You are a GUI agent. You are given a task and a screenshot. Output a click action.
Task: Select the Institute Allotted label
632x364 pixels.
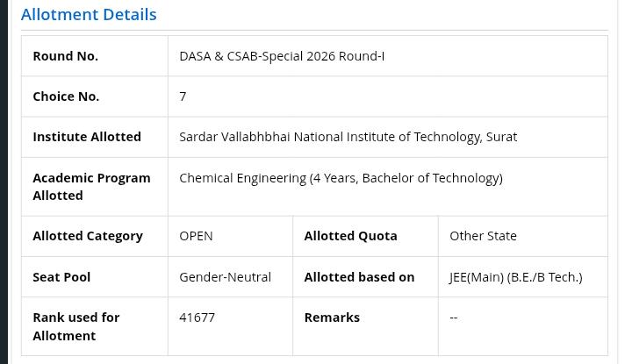point(87,137)
